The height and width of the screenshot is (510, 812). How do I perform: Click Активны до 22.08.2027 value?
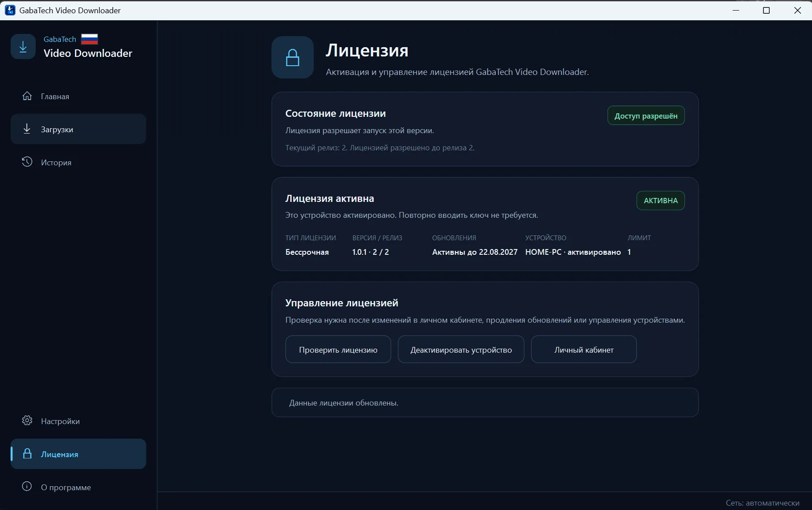point(475,252)
